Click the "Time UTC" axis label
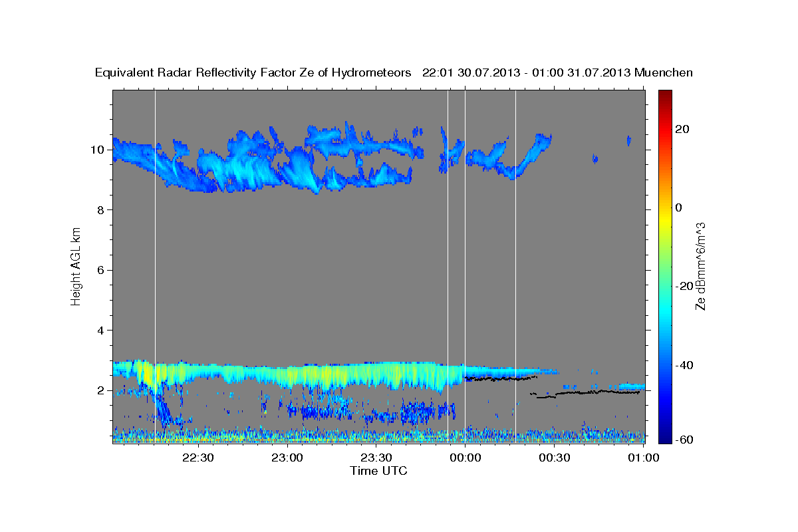798x532 pixels. pyautogui.click(x=378, y=471)
